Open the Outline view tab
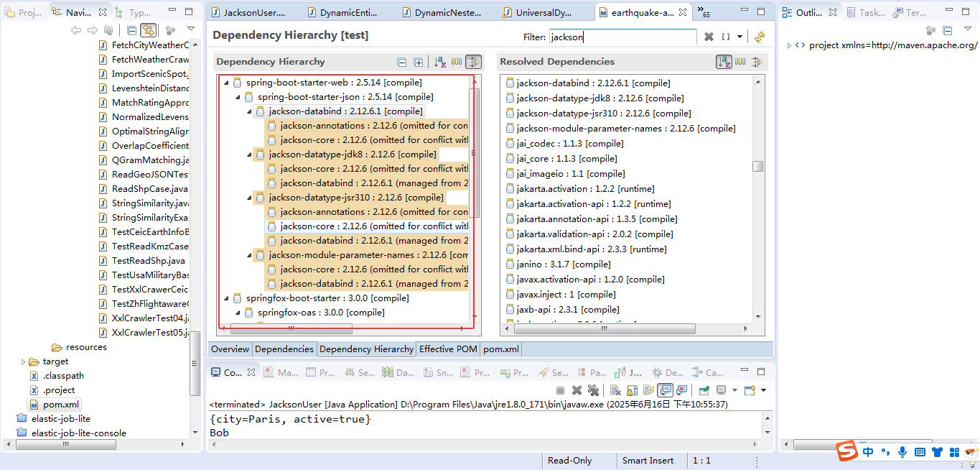Screen dimensions: 980x470 click(810, 12)
